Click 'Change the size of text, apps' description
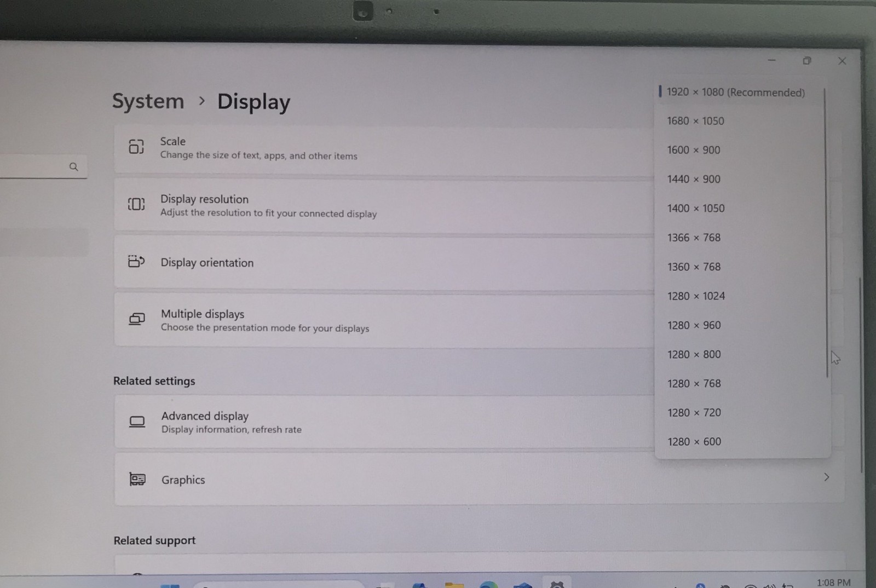The height and width of the screenshot is (588, 876). [x=258, y=155]
